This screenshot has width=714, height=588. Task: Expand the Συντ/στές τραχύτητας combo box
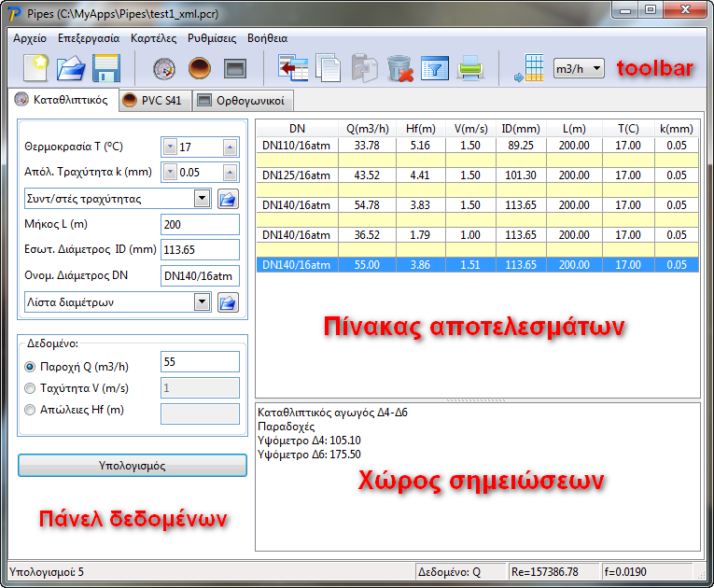202,199
